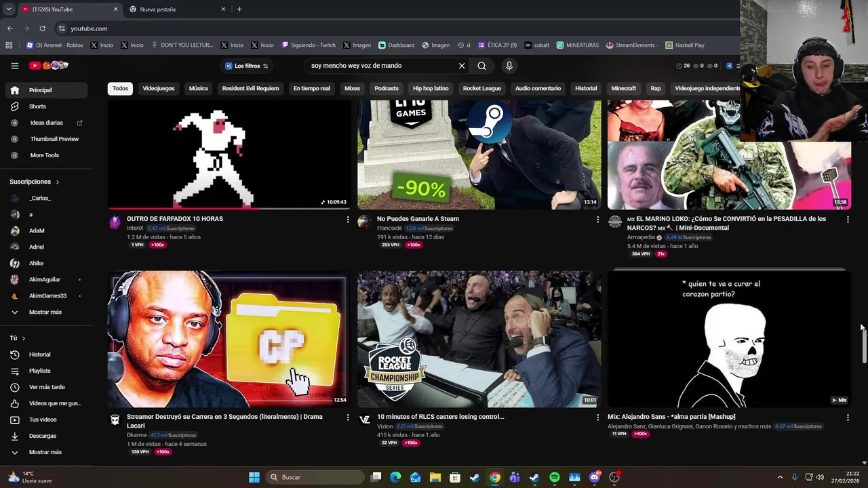Expand 'Mostrar más' under subscriptions

tap(44, 312)
